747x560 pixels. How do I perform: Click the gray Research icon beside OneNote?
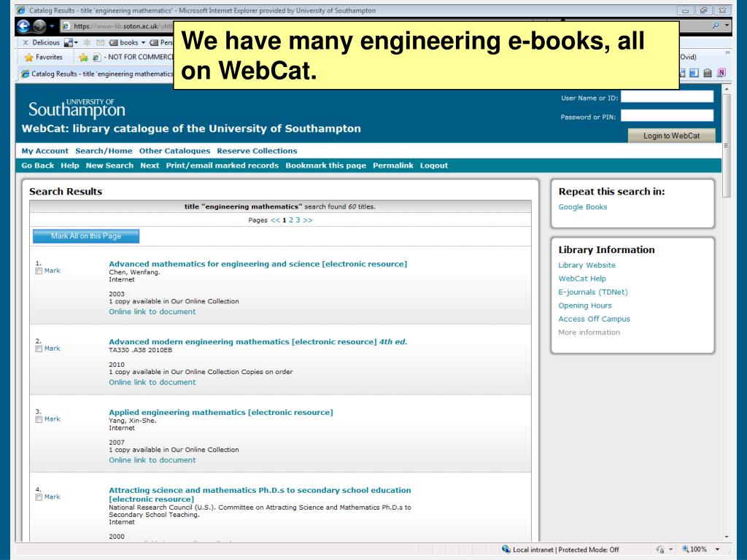coord(708,73)
